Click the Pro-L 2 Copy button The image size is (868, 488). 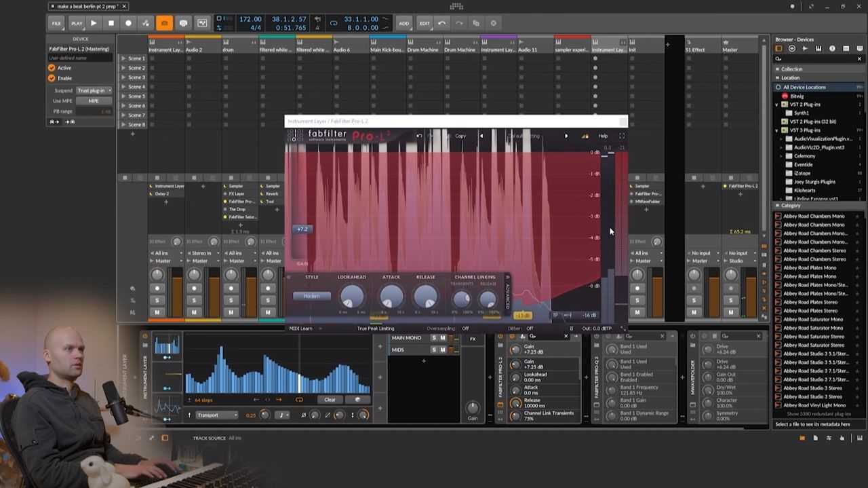(460, 136)
